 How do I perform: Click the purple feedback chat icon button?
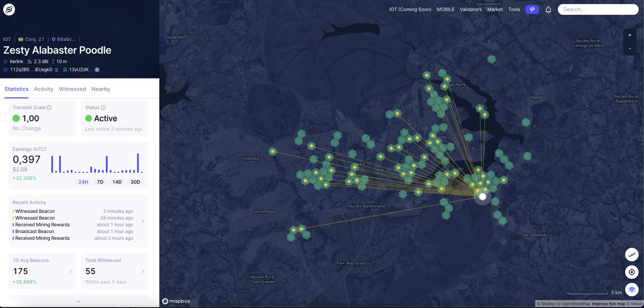pos(532,9)
